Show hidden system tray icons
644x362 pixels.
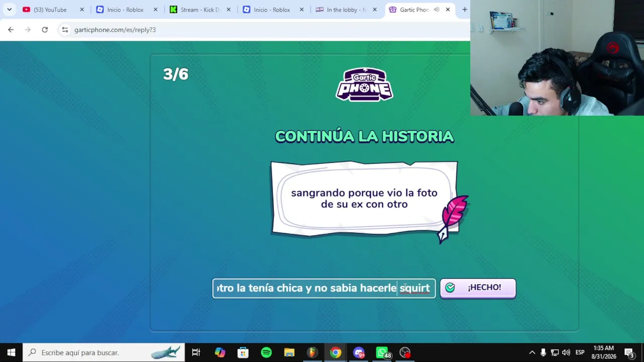[x=532, y=352]
